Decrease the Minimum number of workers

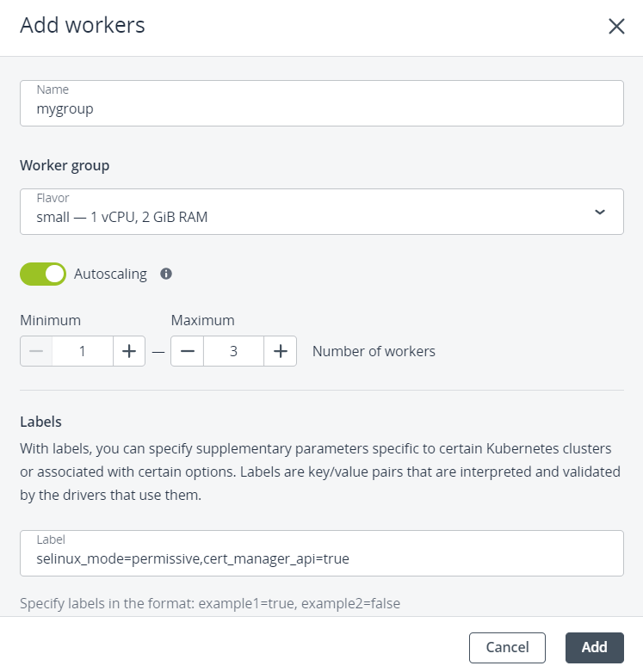[x=36, y=351]
